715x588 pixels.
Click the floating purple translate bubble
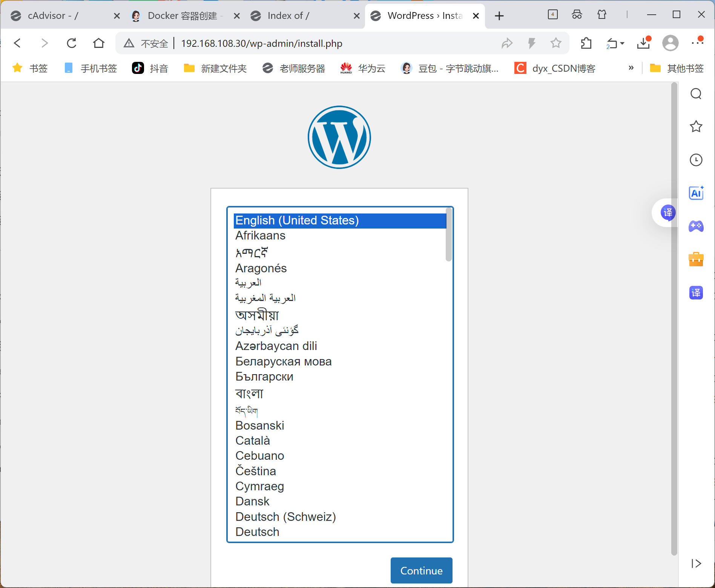click(x=668, y=213)
